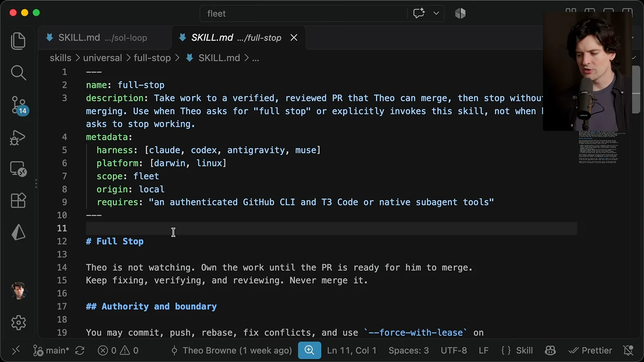This screenshot has height=362, width=644.
Task: Click the triangular prism icon in activity bar
Action: (18, 232)
